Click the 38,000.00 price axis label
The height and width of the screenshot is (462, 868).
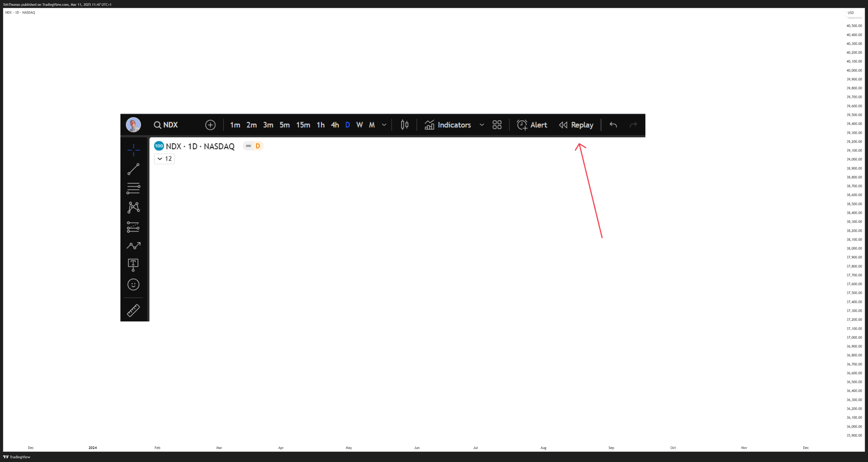854,248
